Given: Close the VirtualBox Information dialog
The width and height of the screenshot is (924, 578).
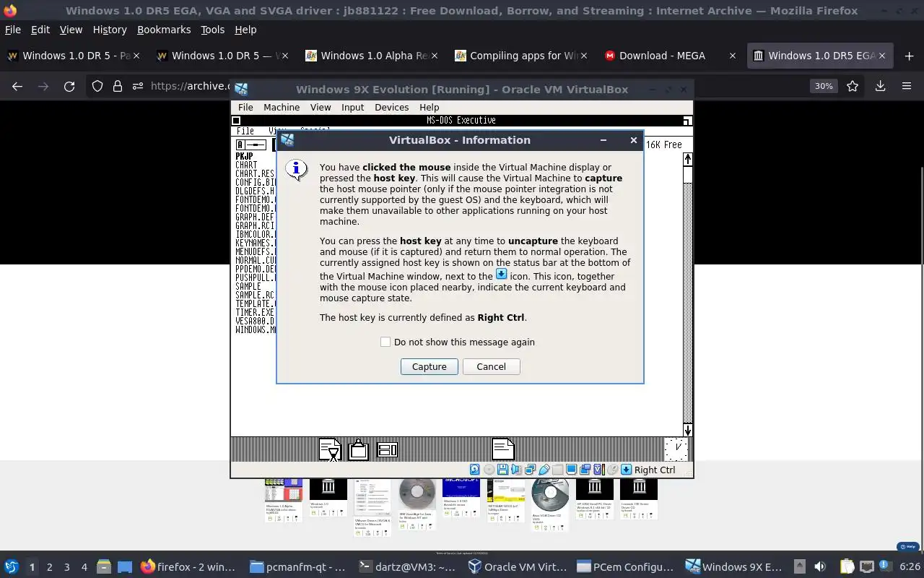Looking at the screenshot, I should (x=634, y=140).
